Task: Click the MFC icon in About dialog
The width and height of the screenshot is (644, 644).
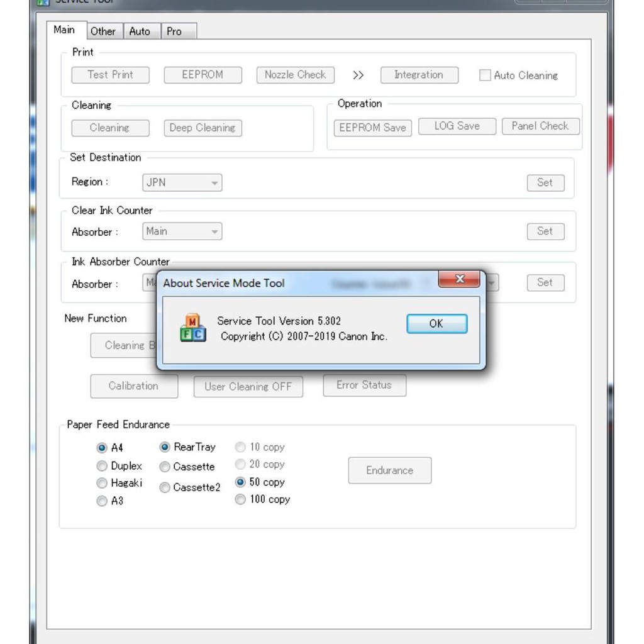Action: [x=192, y=328]
